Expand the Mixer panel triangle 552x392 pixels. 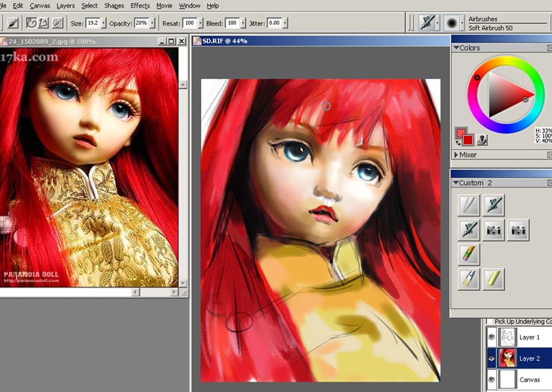click(x=456, y=155)
